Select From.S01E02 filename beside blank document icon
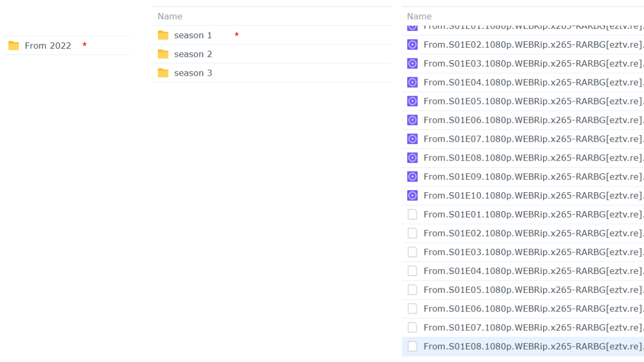This screenshot has width=644, height=362. point(533,233)
